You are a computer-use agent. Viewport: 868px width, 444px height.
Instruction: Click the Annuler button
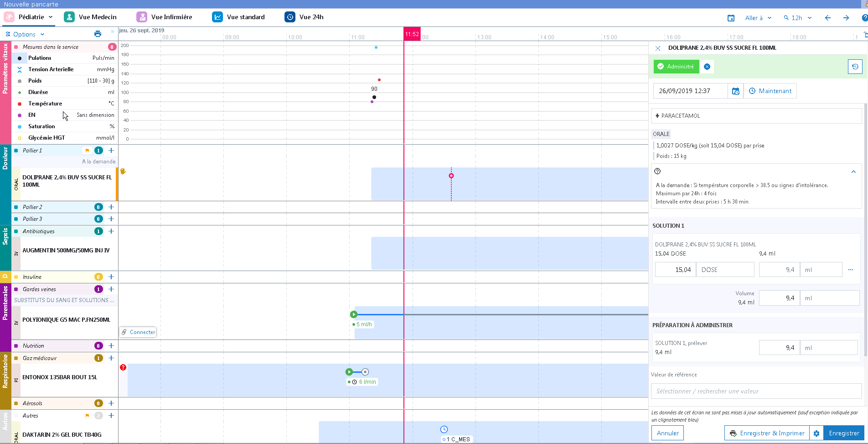[667, 433]
